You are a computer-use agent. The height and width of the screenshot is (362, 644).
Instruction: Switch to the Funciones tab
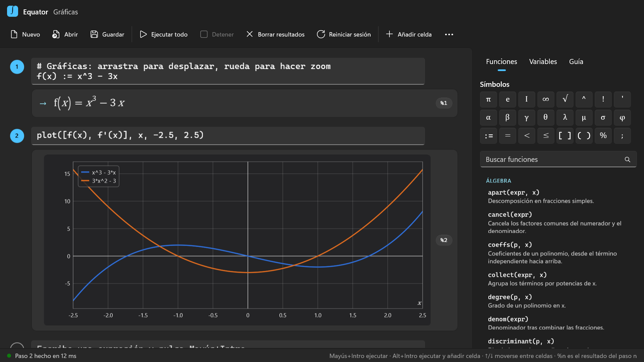[501, 62]
